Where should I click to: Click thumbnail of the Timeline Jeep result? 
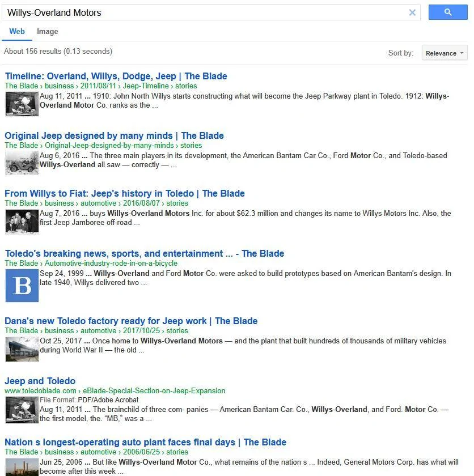(22, 104)
